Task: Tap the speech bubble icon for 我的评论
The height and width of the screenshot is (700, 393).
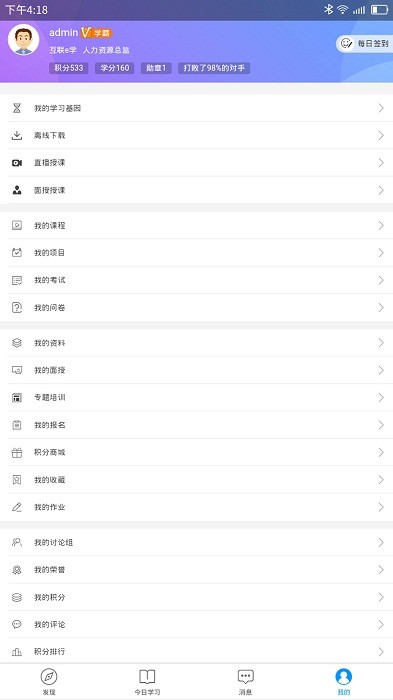Action: [17, 624]
